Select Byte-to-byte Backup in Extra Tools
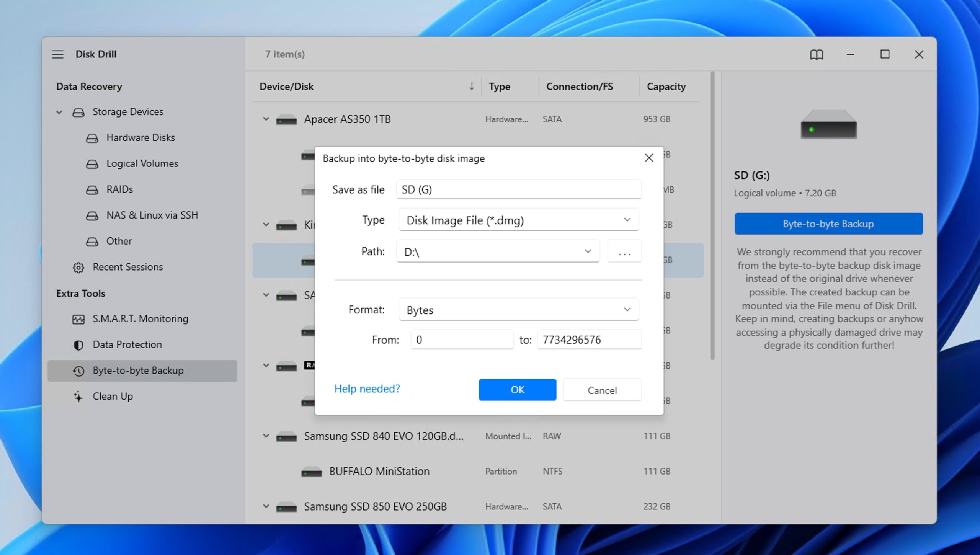Image resolution: width=980 pixels, height=555 pixels. click(139, 370)
